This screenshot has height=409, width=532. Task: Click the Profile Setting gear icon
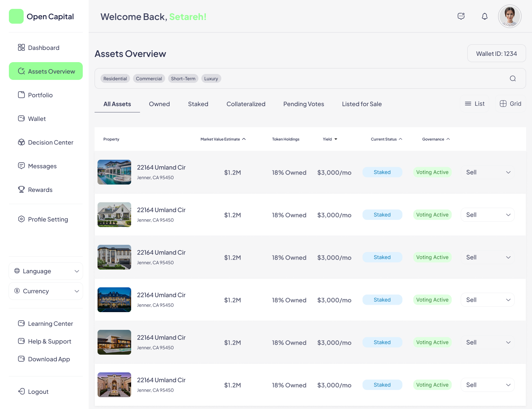tap(21, 219)
